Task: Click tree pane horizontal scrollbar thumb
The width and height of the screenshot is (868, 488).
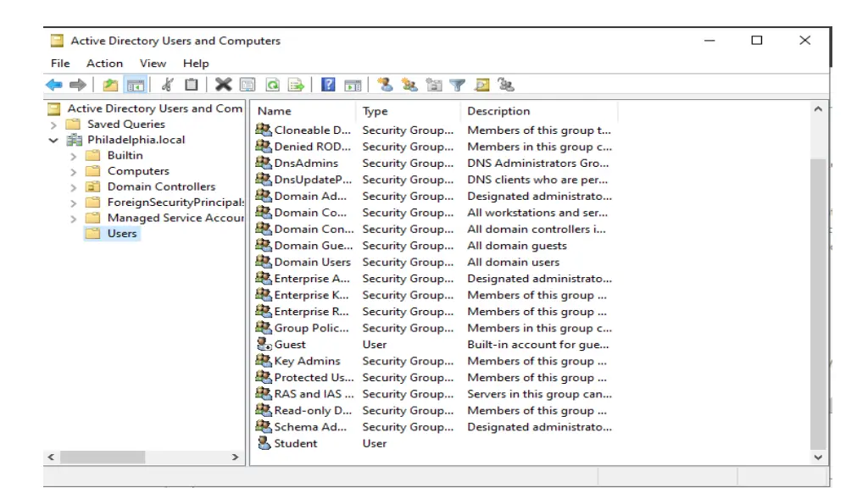Action: pos(103,457)
